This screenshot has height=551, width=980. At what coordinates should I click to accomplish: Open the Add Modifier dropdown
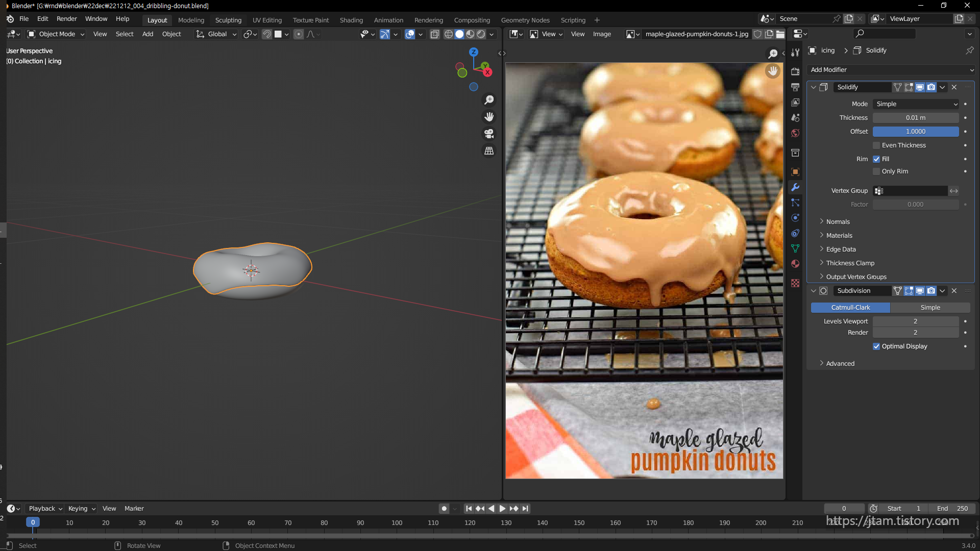[891, 70]
